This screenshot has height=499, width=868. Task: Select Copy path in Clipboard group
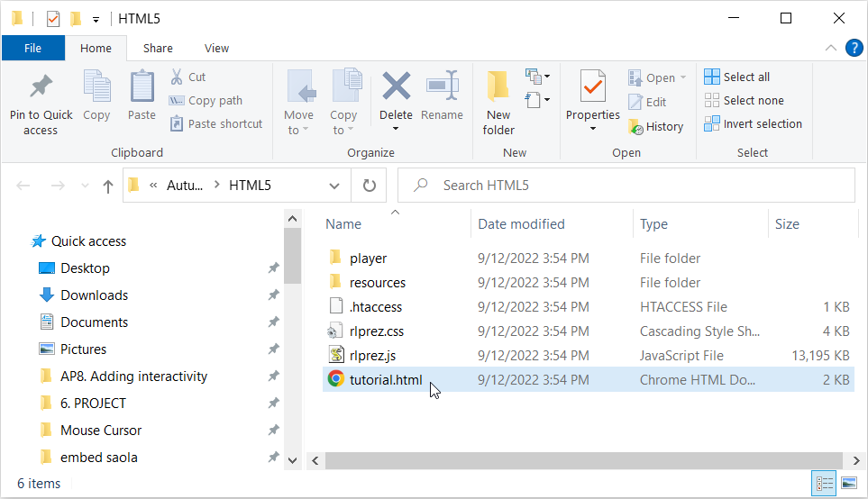tap(206, 101)
